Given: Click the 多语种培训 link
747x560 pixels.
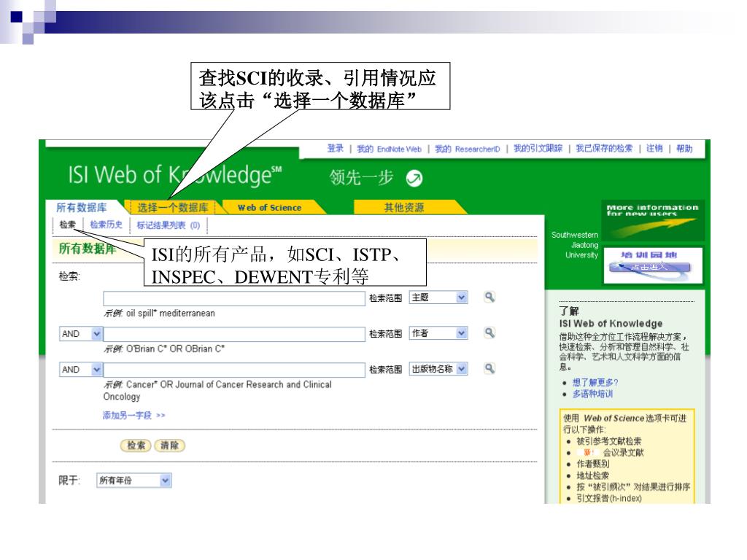Looking at the screenshot, I should (592, 394).
